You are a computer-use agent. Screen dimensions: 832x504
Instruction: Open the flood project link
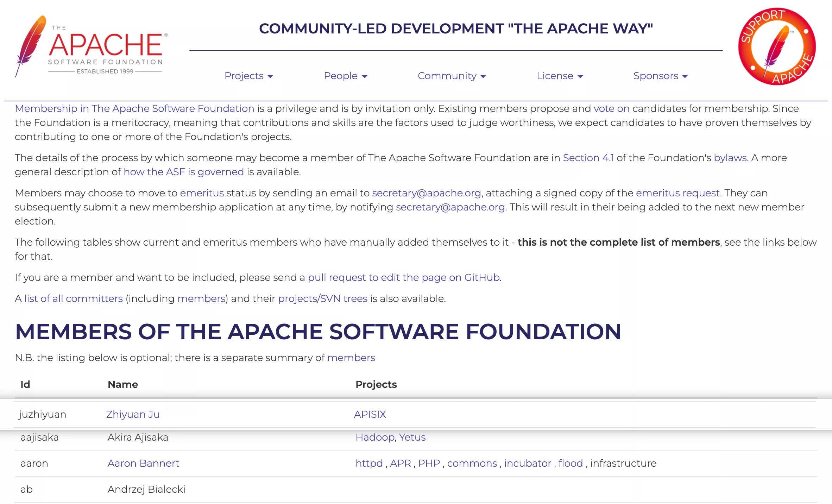(571, 463)
